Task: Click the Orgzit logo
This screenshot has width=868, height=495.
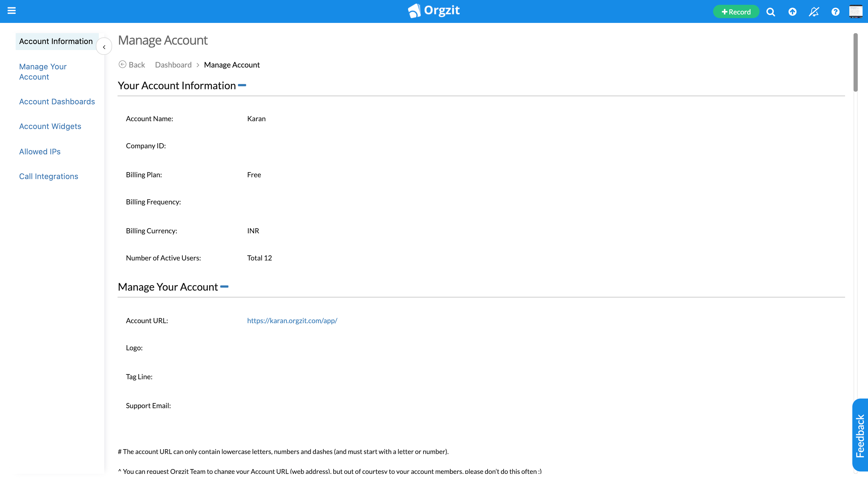Action: 434,11
